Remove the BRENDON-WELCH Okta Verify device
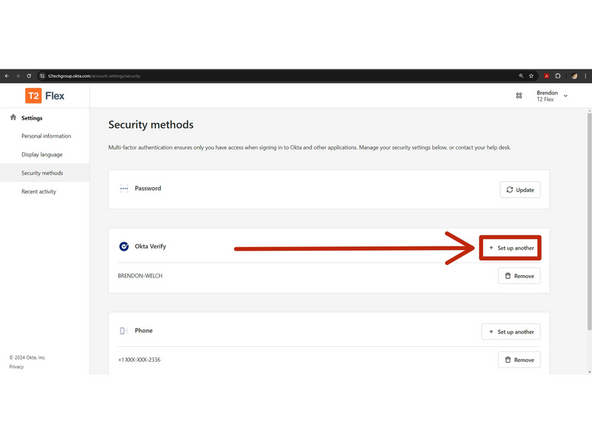Image resolution: width=592 pixels, height=444 pixels. [519, 276]
